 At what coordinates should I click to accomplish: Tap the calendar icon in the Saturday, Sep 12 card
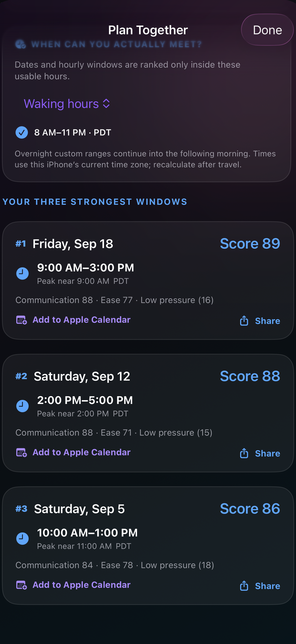22,452
